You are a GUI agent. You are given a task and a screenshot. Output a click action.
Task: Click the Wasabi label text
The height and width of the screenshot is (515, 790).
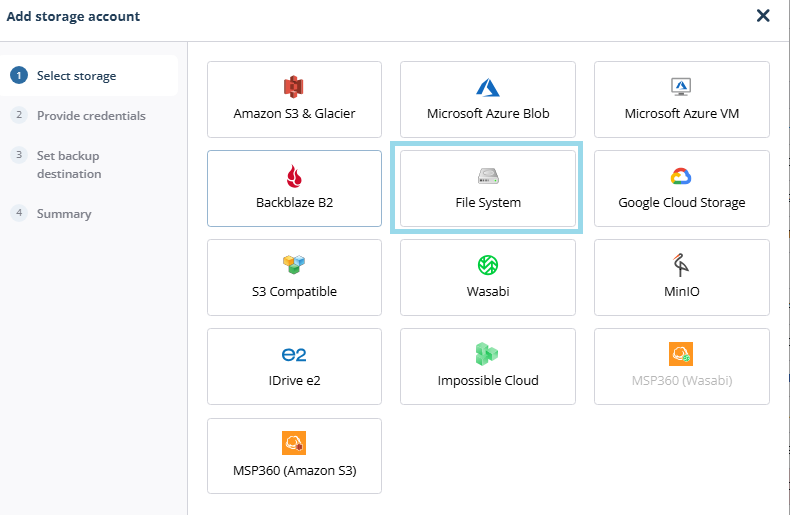click(488, 291)
